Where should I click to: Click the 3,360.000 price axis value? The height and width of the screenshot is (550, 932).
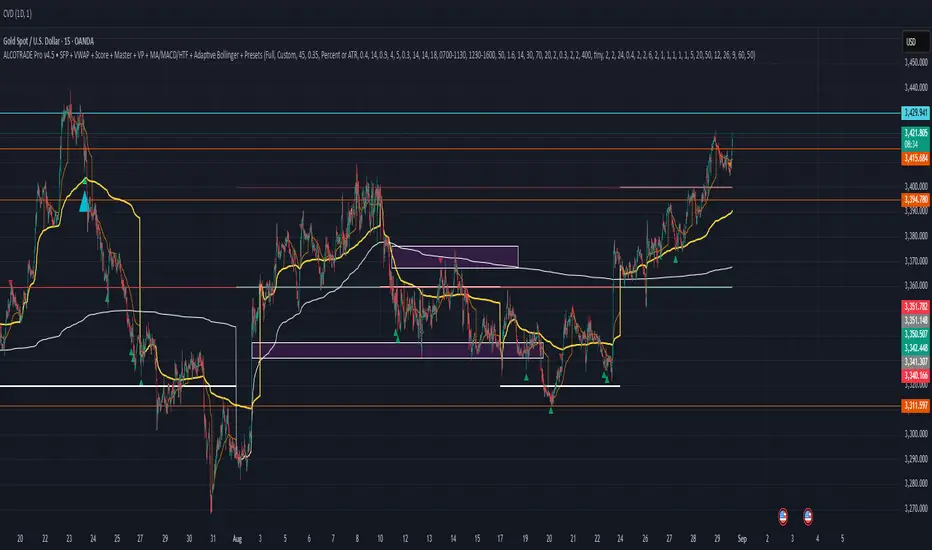pos(915,285)
